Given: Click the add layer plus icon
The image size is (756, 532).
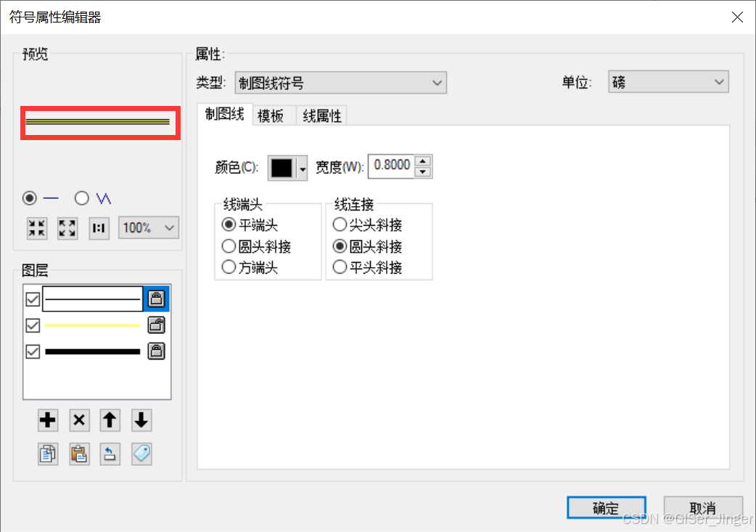Looking at the screenshot, I should click(x=48, y=420).
